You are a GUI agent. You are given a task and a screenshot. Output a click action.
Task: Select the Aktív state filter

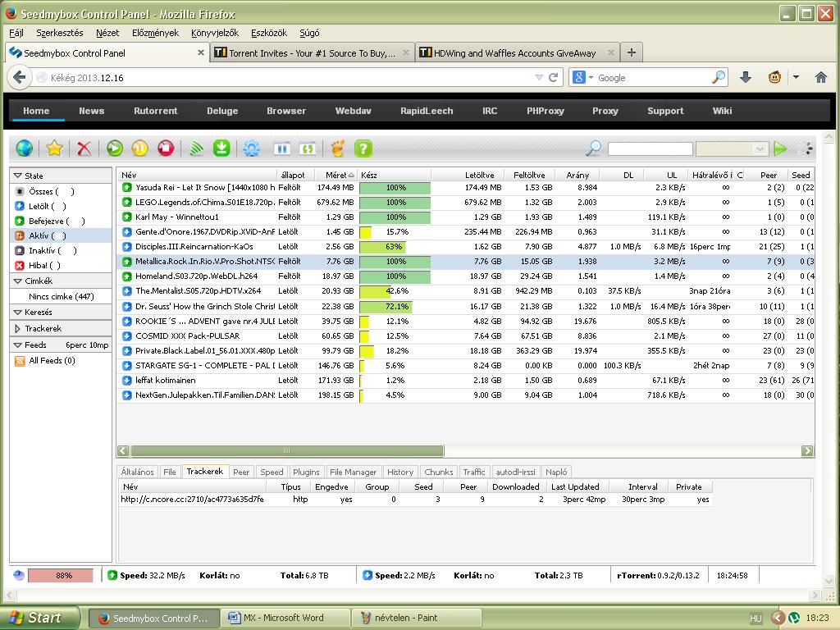tap(61, 235)
